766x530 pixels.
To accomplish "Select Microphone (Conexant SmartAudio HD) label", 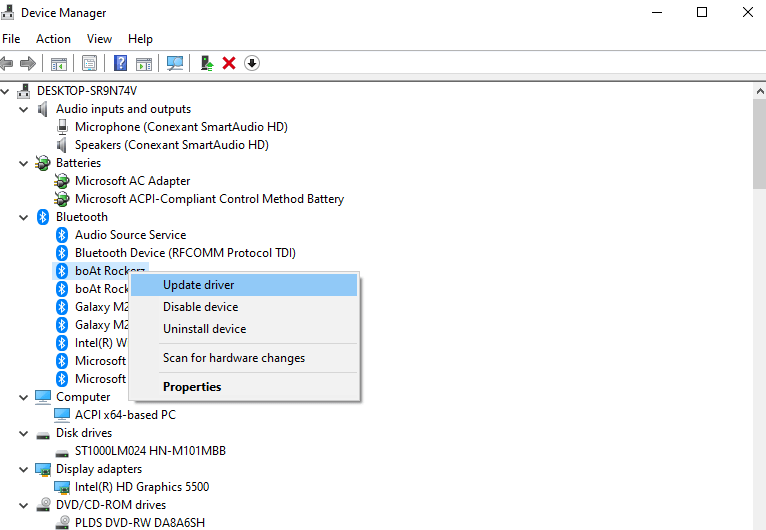I will point(181,127).
